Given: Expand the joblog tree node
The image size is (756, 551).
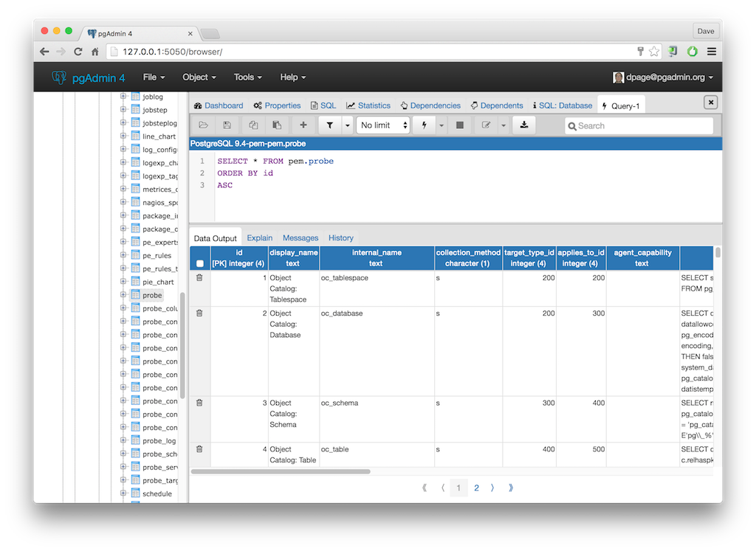Looking at the screenshot, I should [123, 97].
